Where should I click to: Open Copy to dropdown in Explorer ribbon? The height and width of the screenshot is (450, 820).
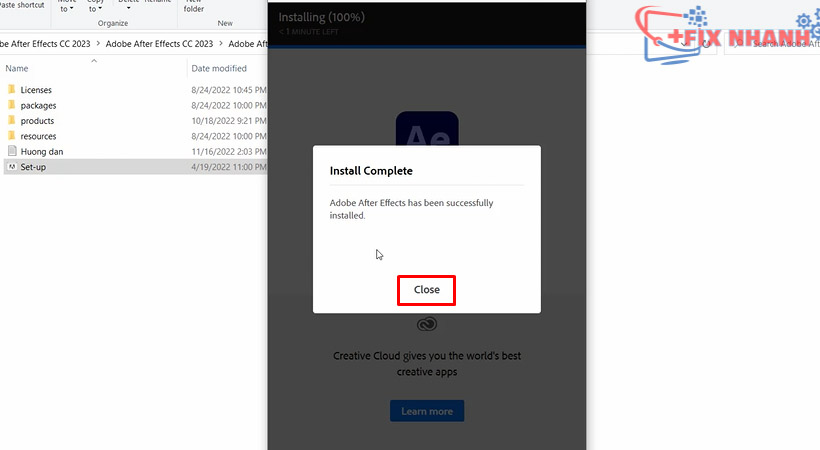click(x=95, y=6)
